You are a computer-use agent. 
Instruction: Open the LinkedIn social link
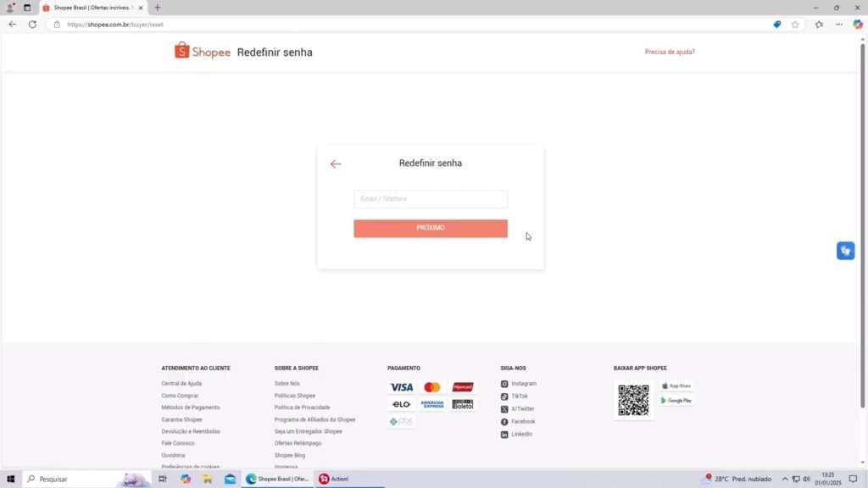tap(516, 435)
